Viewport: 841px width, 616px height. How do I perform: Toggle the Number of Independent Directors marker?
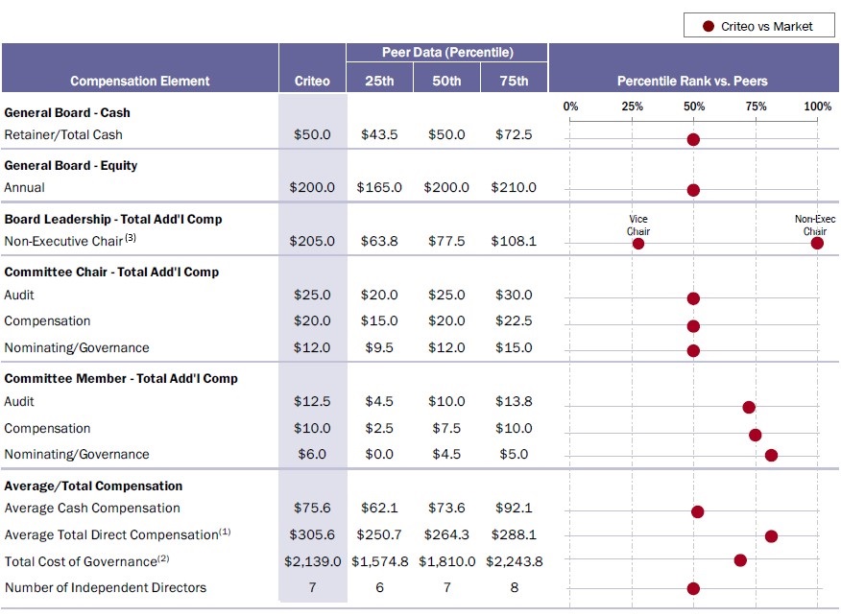click(x=693, y=590)
